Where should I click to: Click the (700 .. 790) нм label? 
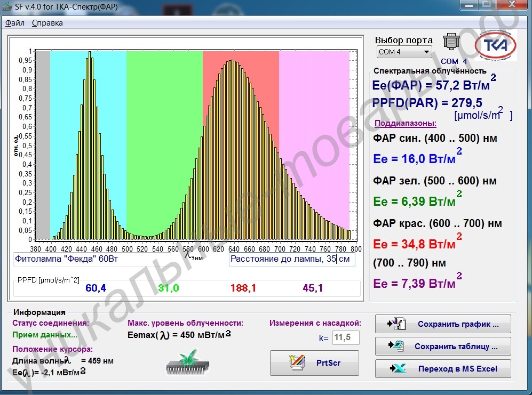[409, 263]
